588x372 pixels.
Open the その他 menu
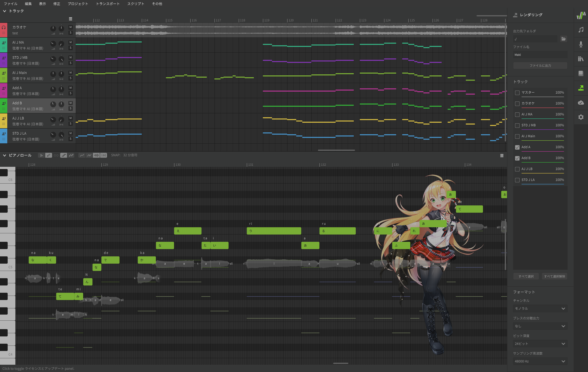[x=157, y=4]
